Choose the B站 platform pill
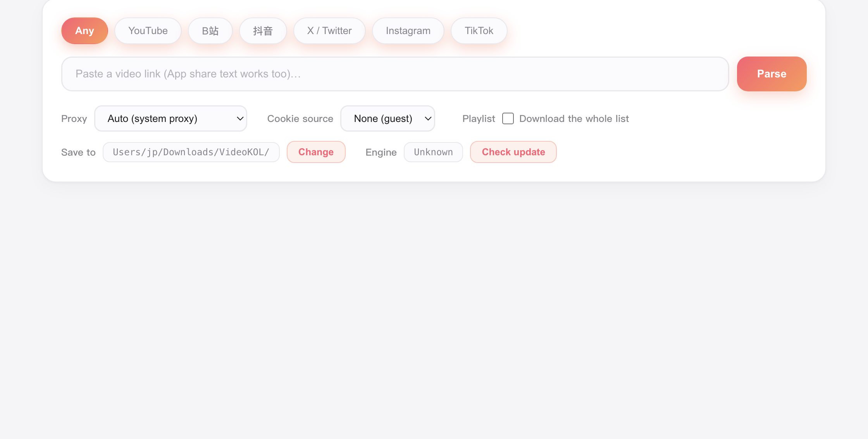Screen dimensions: 868x439 pyautogui.click(x=210, y=31)
